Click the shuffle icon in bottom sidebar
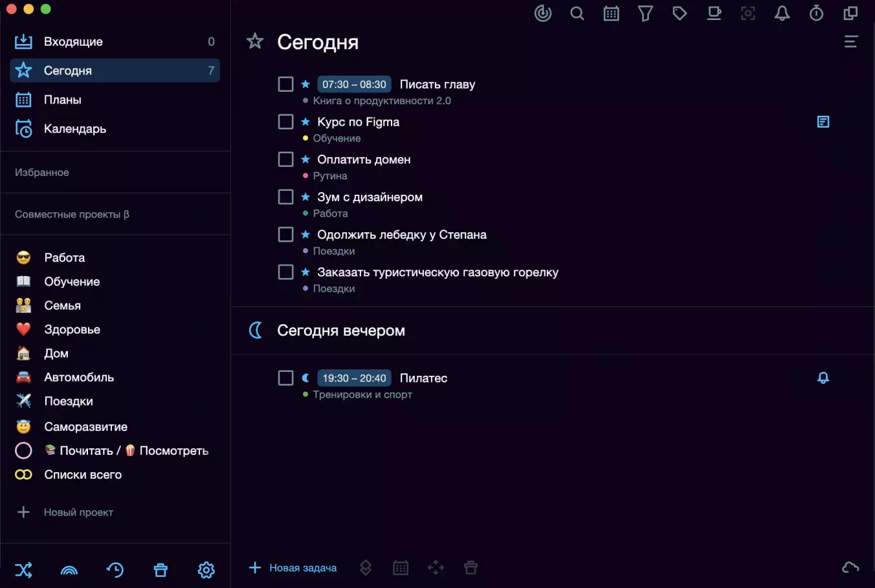 pyautogui.click(x=23, y=570)
